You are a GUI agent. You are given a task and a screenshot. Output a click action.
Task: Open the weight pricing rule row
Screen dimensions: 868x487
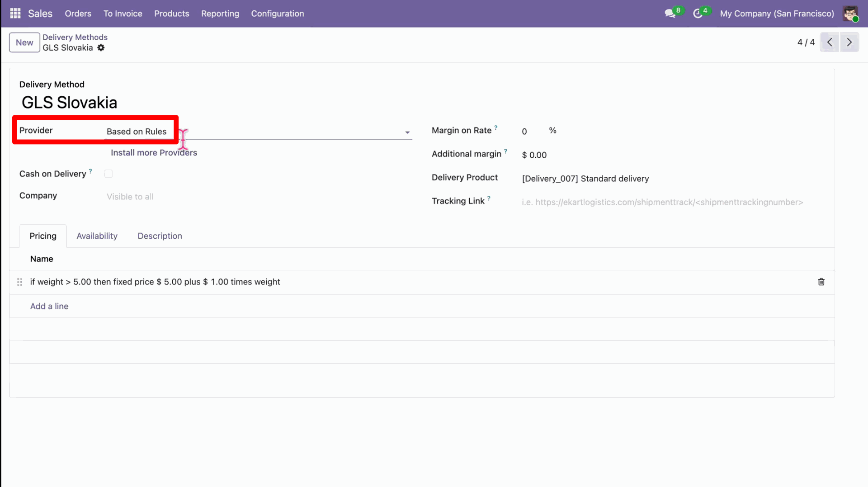[422, 282]
